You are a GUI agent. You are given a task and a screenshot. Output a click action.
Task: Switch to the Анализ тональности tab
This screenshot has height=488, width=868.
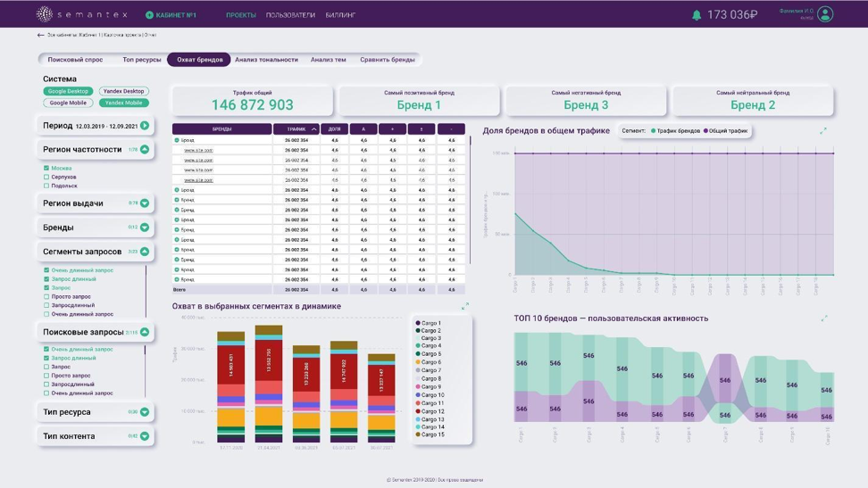(x=266, y=60)
